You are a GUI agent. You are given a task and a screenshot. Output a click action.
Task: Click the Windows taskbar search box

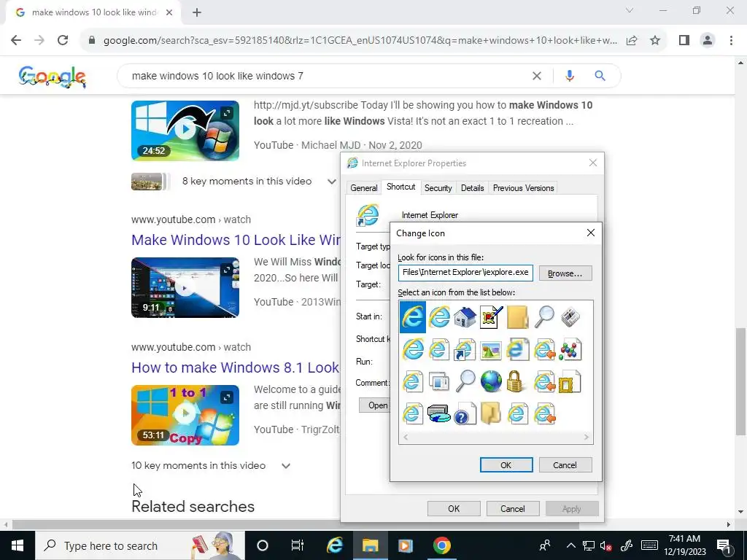click(x=139, y=545)
